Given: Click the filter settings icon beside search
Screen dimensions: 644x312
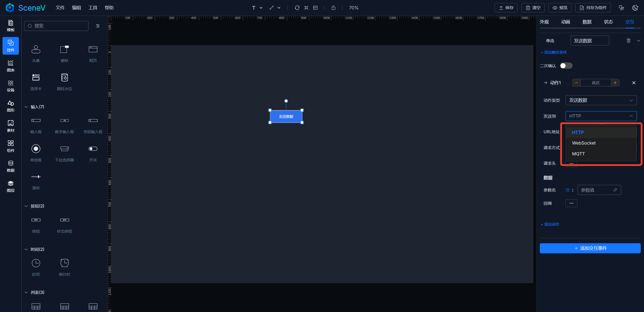Looking at the screenshot, I should 98,26.
